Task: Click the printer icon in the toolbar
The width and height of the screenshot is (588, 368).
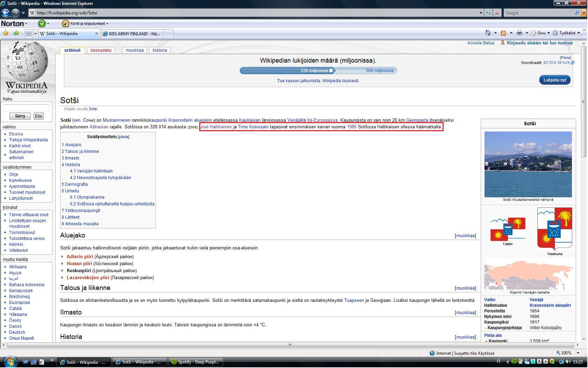Action: click(519, 33)
